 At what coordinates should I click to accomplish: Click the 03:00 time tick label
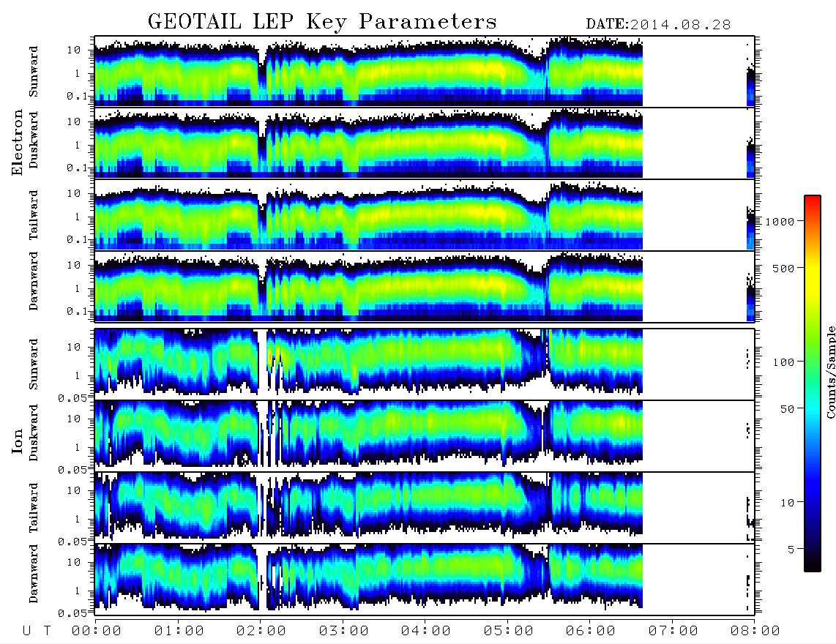tap(344, 632)
